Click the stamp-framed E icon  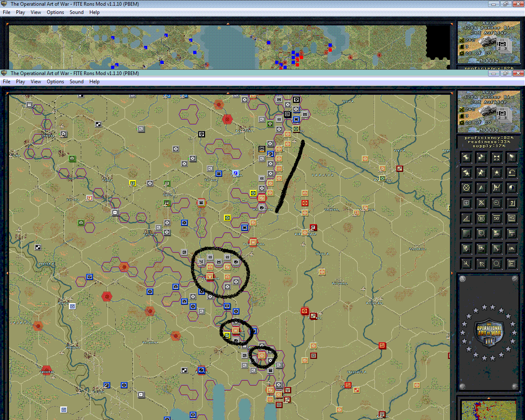coord(512,264)
